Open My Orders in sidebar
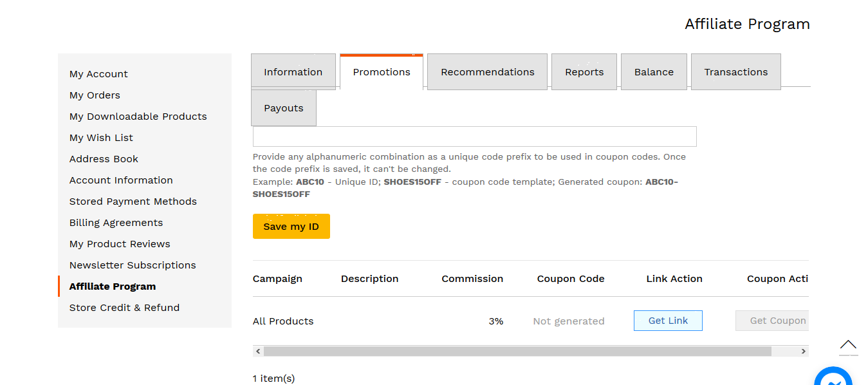This screenshot has width=868, height=385. (x=95, y=95)
